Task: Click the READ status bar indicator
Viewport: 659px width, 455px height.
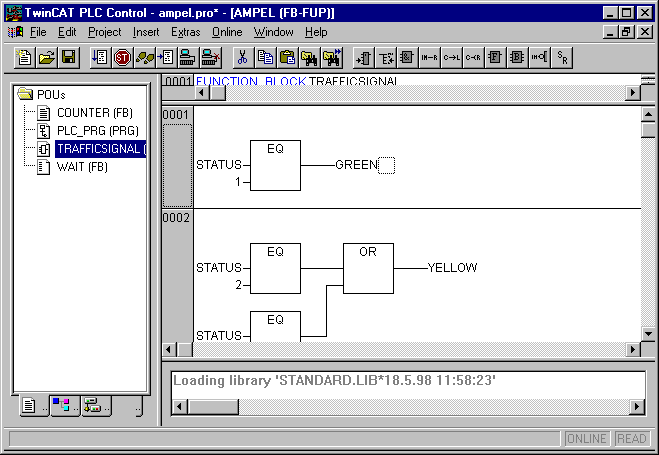Action: point(632,439)
